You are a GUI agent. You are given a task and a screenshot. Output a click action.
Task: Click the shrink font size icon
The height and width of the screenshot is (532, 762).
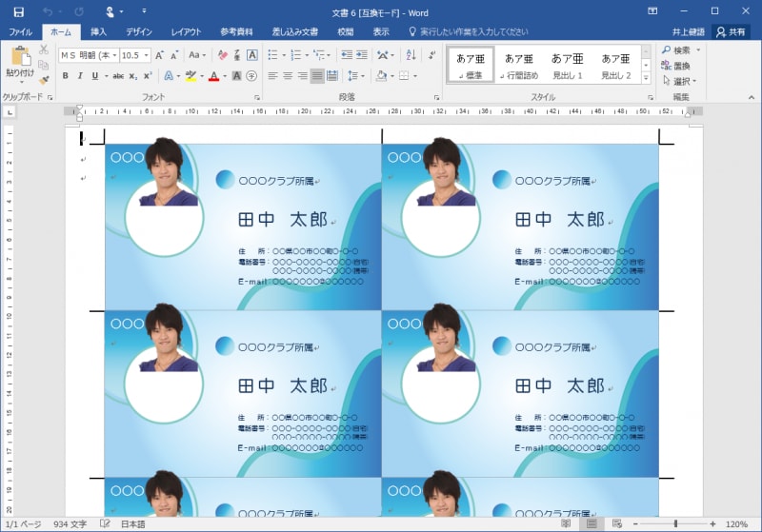pyautogui.click(x=174, y=55)
